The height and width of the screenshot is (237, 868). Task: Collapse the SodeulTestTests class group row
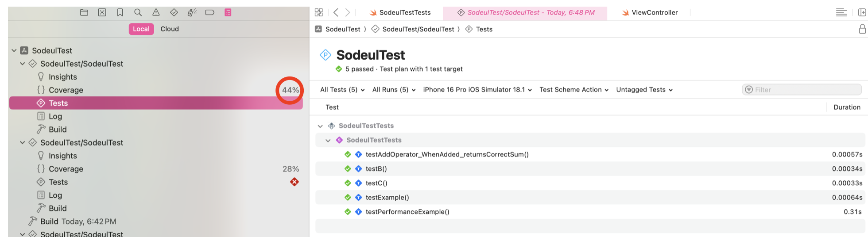point(328,140)
